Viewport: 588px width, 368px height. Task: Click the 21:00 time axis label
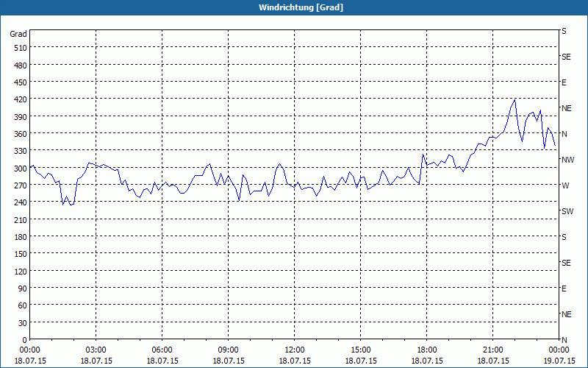pos(492,350)
